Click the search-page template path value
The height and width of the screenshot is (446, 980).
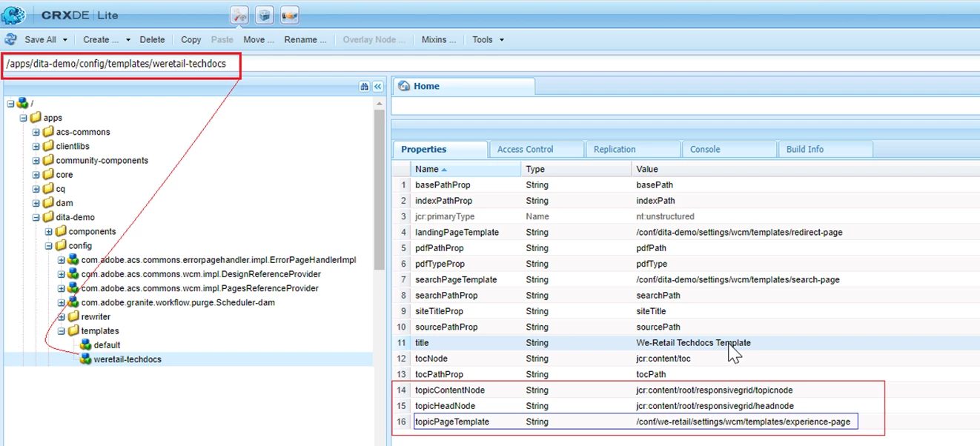click(x=738, y=280)
